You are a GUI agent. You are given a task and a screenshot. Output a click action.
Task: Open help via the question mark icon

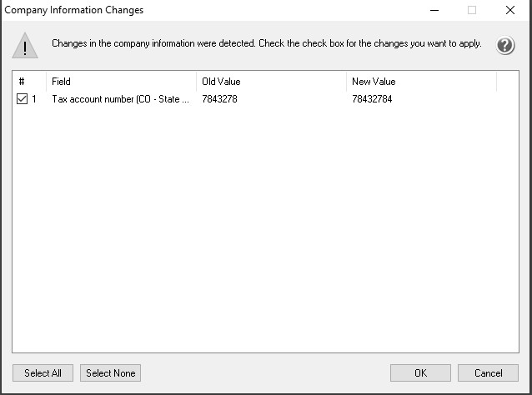click(505, 45)
